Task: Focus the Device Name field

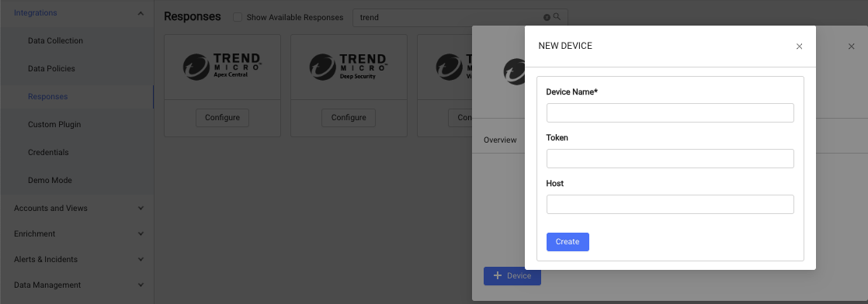Action: coord(670,112)
